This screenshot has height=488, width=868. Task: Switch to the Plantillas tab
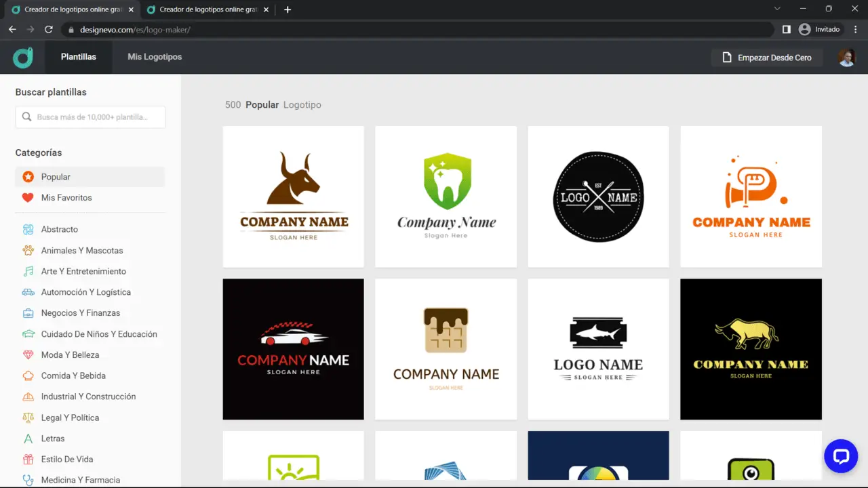(x=79, y=57)
